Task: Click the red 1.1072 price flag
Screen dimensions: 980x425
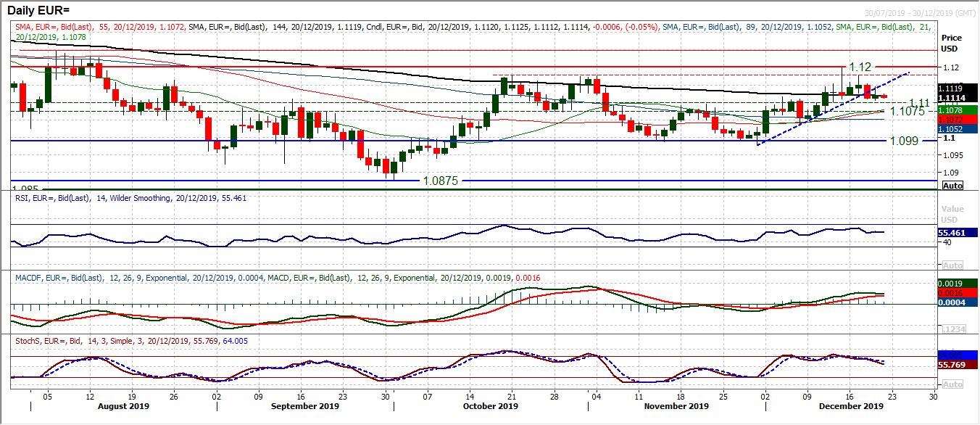Action: pyautogui.click(x=951, y=120)
